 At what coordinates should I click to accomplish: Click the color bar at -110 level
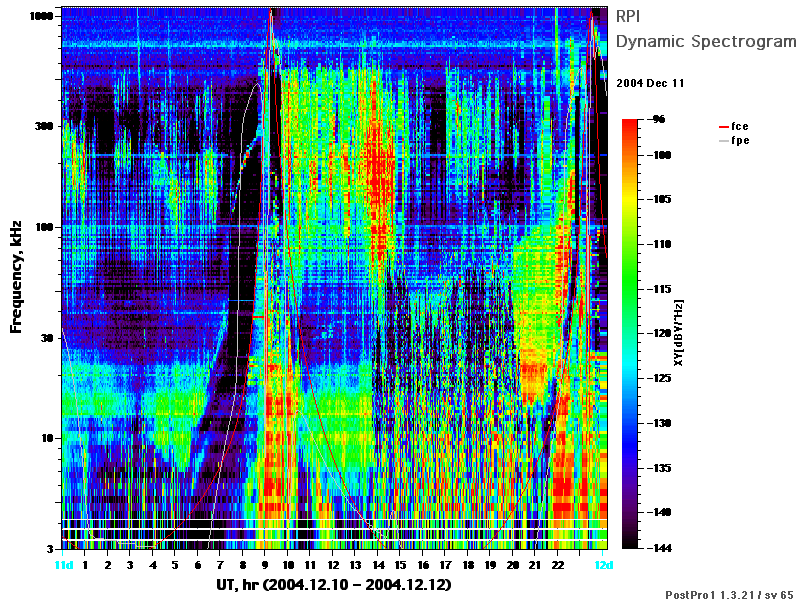tap(630, 244)
